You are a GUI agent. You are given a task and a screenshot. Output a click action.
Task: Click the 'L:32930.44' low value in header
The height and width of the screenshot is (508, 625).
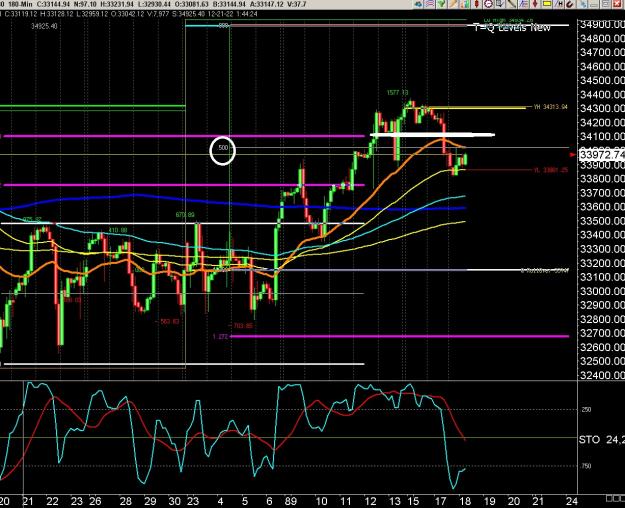pyautogui.click(x=153, y=4)
